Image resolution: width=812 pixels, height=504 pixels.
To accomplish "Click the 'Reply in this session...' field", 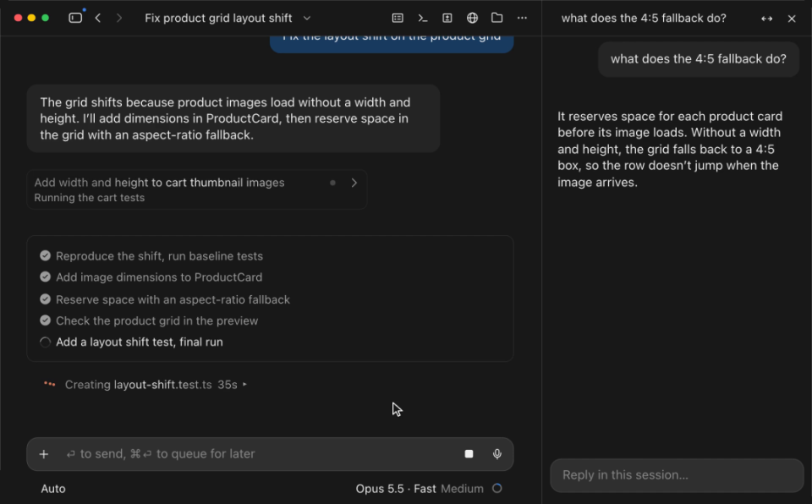I will pyautogui.click(x=677, y=475).
